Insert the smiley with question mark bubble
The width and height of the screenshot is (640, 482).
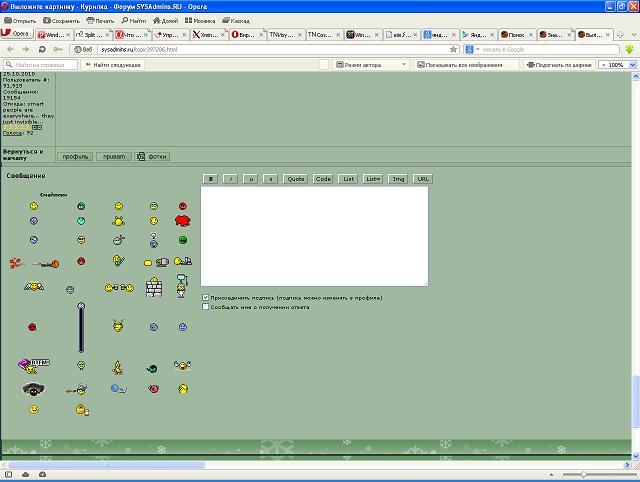click(x=153, y=240)
